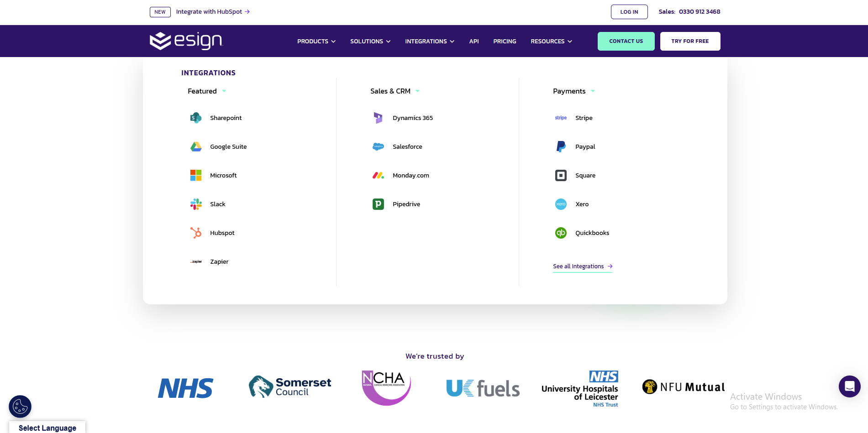Open Integrate with HubSpot announcement link
Viewport: 868px width, 433px height.
pyautogui.click(x=213, y=12)
